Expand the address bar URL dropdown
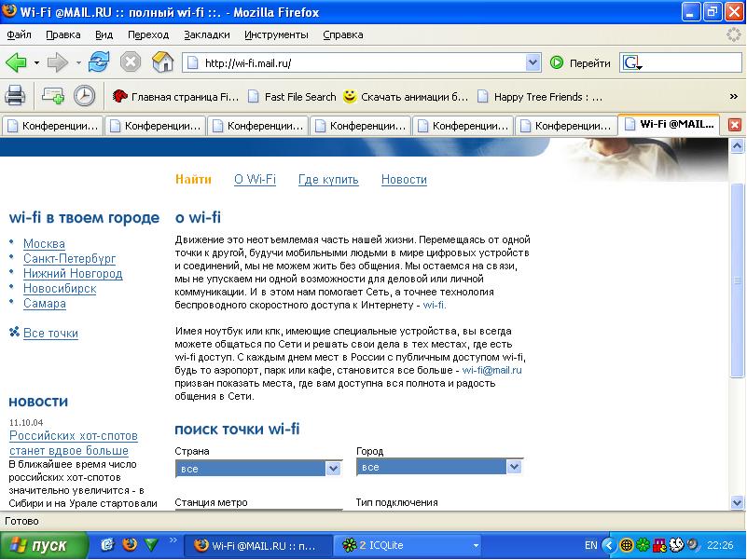The height and width of the screenshot is (560, 747). (533, 62)
